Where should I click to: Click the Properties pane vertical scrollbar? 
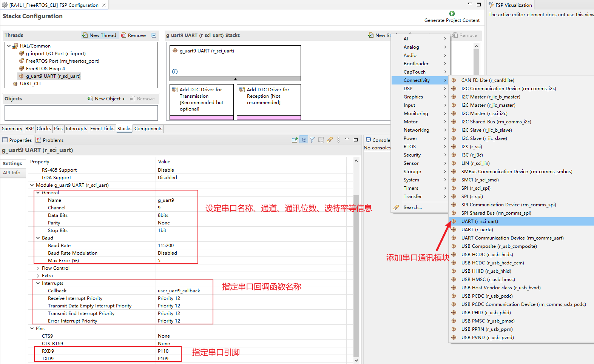356,276
